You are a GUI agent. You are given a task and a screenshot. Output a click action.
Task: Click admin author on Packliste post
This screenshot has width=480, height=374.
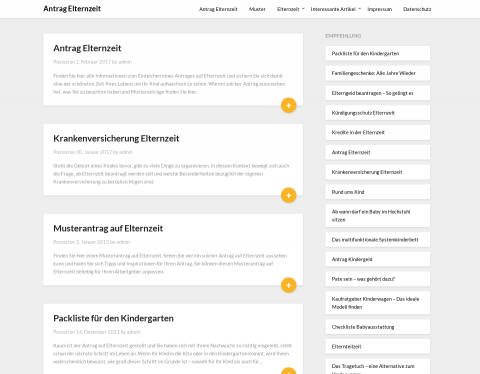[134, 332]
